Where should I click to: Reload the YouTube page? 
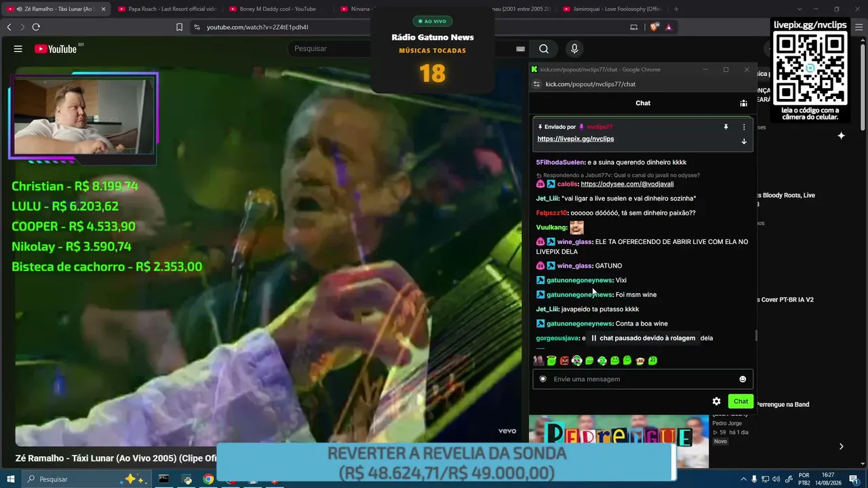click(x=36, y=27)
